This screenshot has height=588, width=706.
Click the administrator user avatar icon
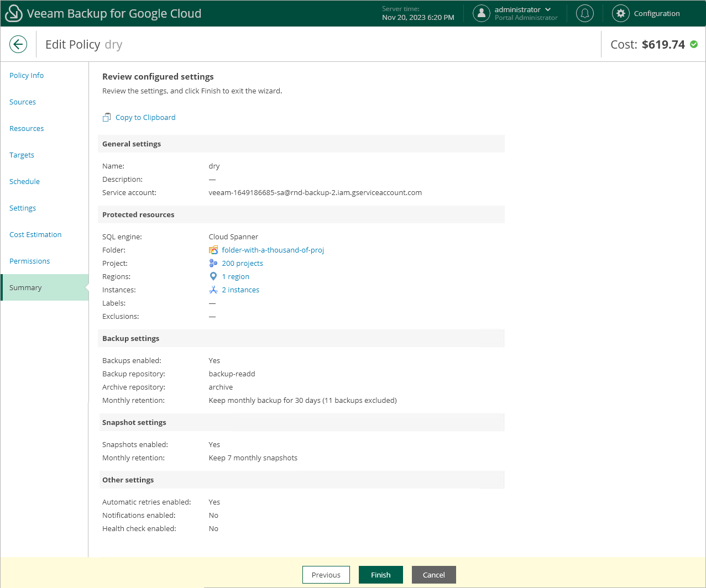point(482,13)
